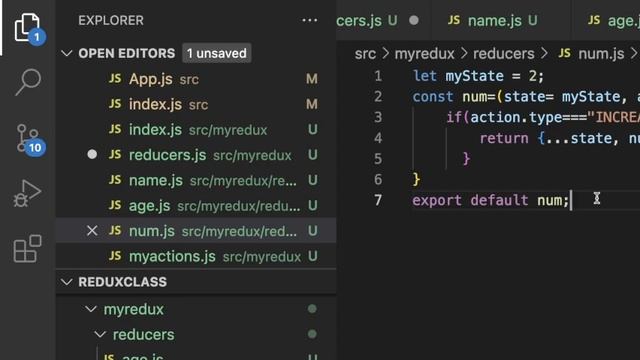Click the unsaved dot beside reducers.js

pyautogui.click(x=92, y=154)
